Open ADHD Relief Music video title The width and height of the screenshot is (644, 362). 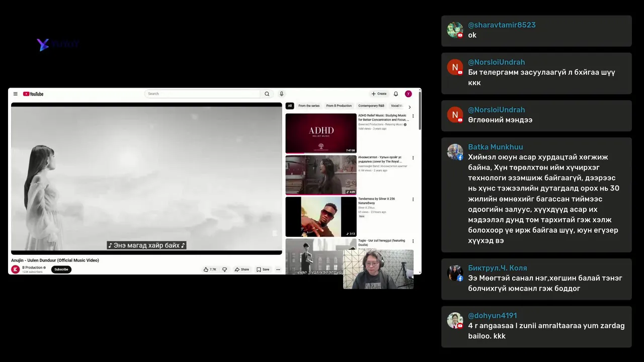382,118
